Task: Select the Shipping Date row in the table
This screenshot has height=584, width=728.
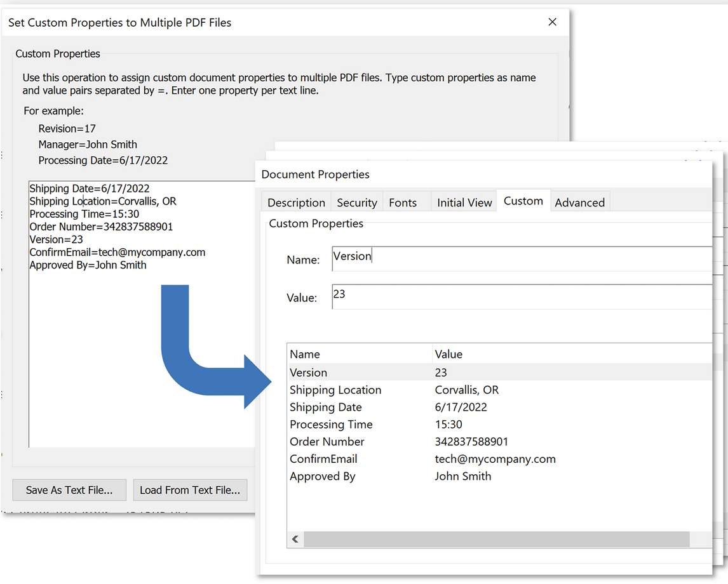Action: pos(499,407)
